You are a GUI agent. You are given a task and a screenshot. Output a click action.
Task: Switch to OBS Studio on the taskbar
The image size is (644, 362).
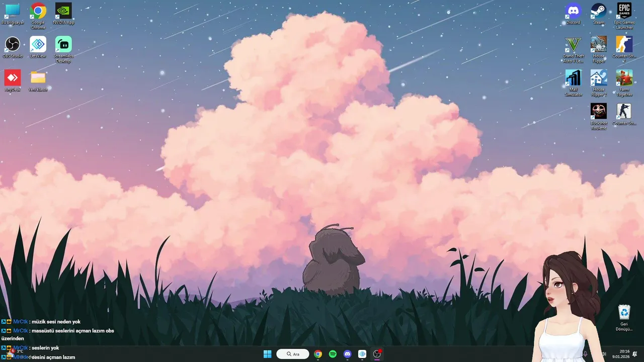(x=377, y=354)
